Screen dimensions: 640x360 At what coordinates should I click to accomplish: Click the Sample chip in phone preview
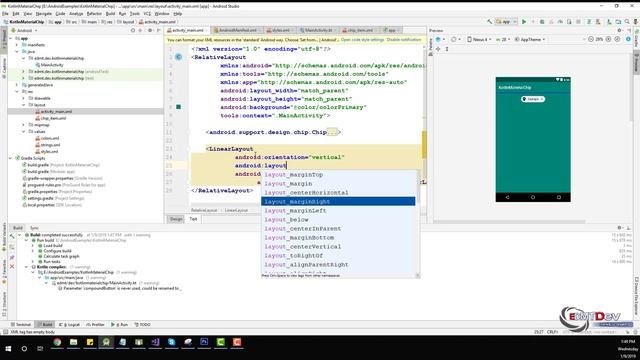tap(533, 99)
